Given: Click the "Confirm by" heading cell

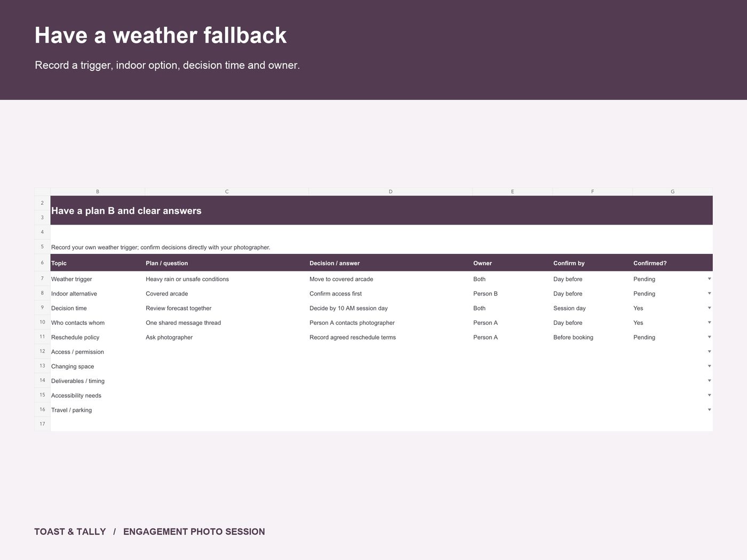Looking at the screenshot, I should [x=592, y=263].
